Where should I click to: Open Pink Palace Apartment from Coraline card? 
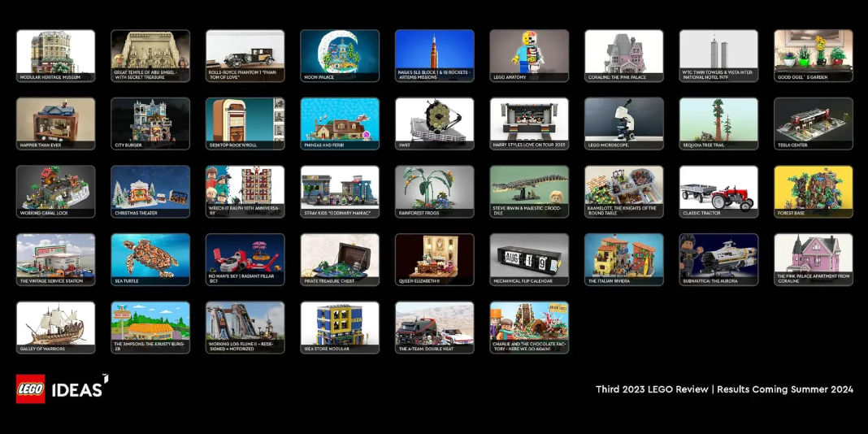point(814,259)
